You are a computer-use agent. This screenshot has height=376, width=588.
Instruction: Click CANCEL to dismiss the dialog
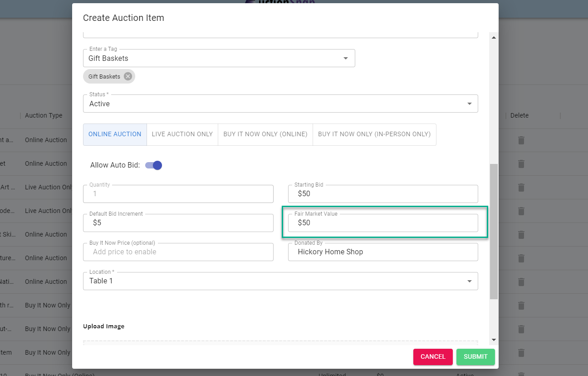(x=433, y=357)
